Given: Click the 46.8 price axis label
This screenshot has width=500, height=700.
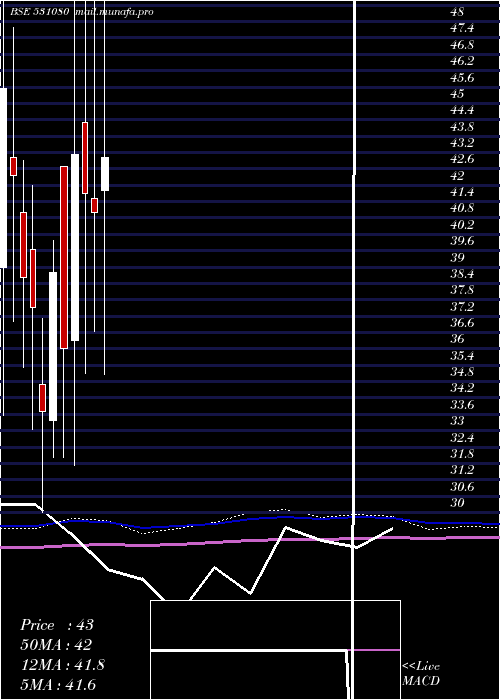Looking at the screenshot, I should coord(462,45).
